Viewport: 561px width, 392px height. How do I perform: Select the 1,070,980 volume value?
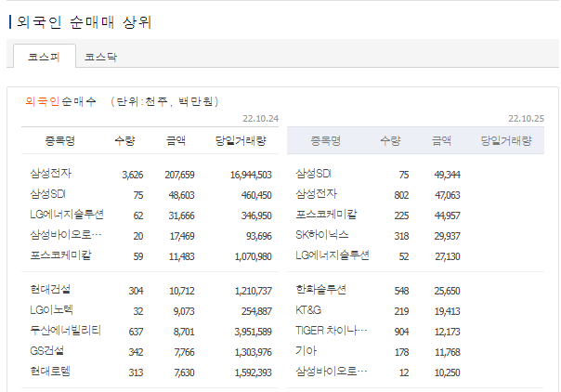tap(253, 256)
